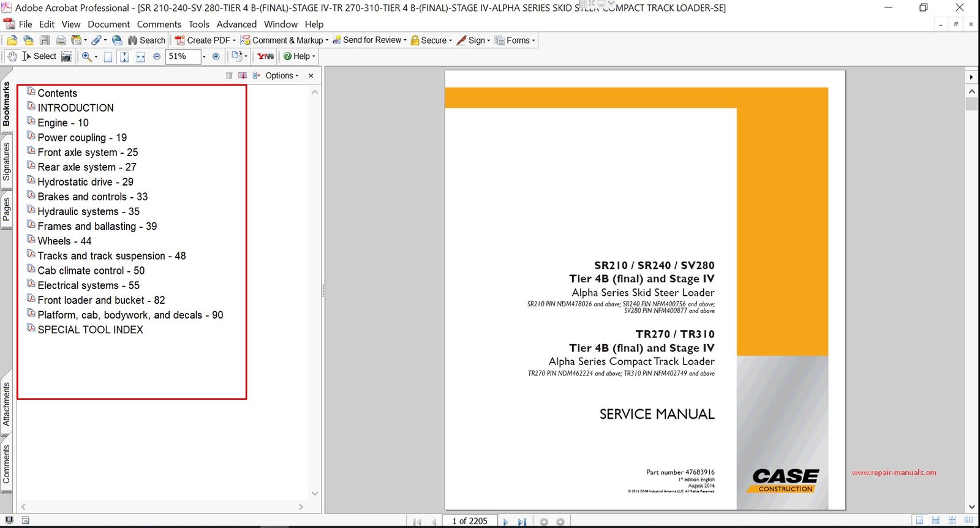This screenshot has height=528, width=980.
Task: Click the Save floppy disk icon
Action: click(45, 40)
